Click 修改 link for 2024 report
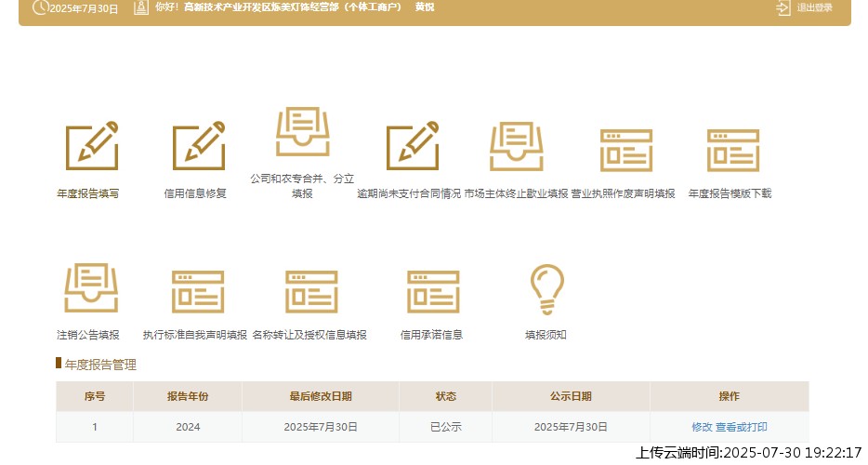 click(x=702, y=427)
